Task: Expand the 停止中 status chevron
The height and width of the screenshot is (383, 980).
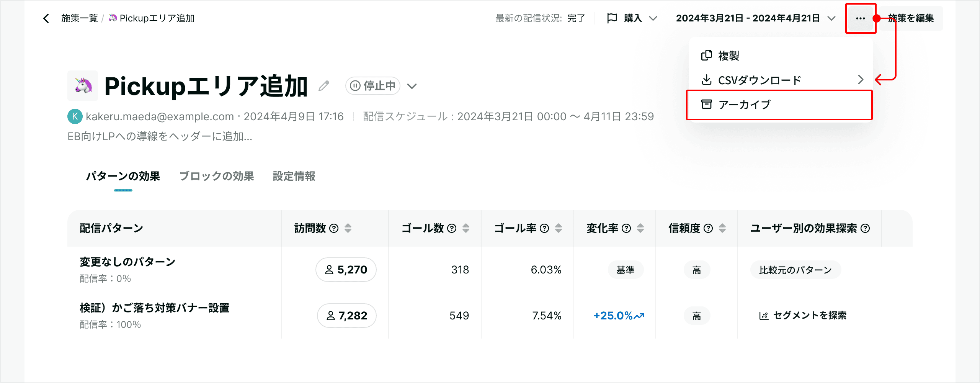Action: [412, 86]
